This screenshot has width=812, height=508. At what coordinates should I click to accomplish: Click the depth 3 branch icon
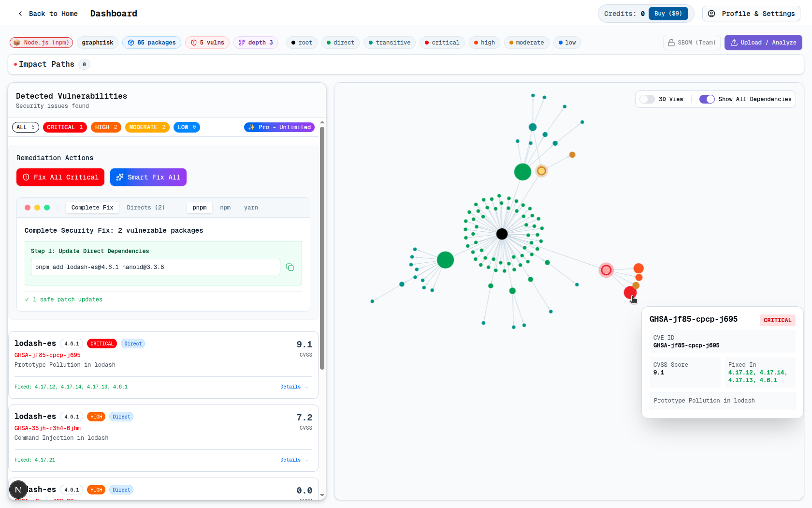point(242,43)
